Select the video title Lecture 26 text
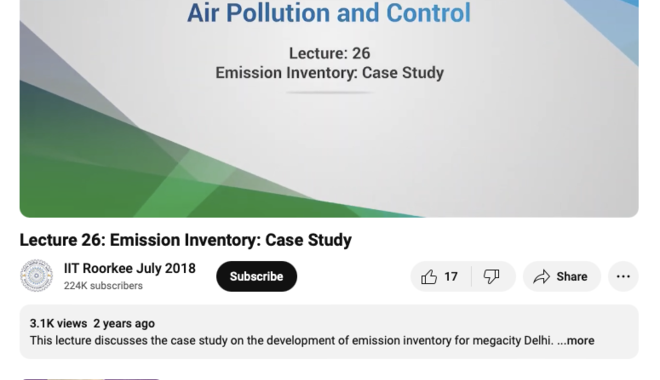The width and height of the screenshot is (660, 380). coord(186,240)
